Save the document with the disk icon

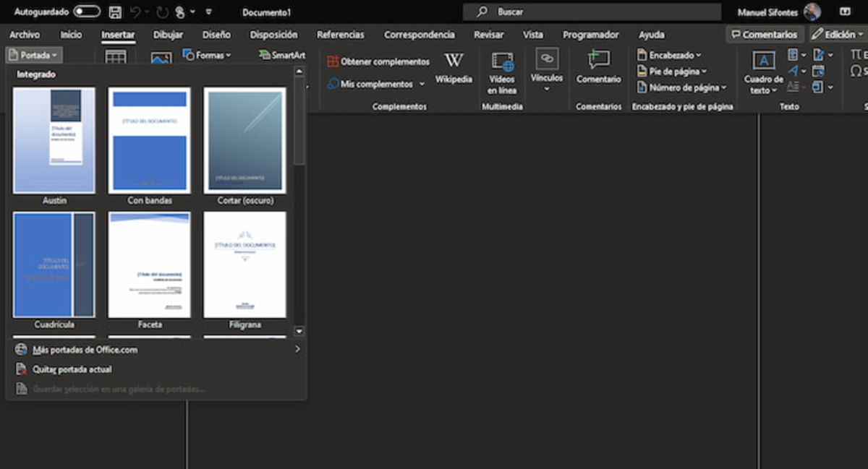114,12
